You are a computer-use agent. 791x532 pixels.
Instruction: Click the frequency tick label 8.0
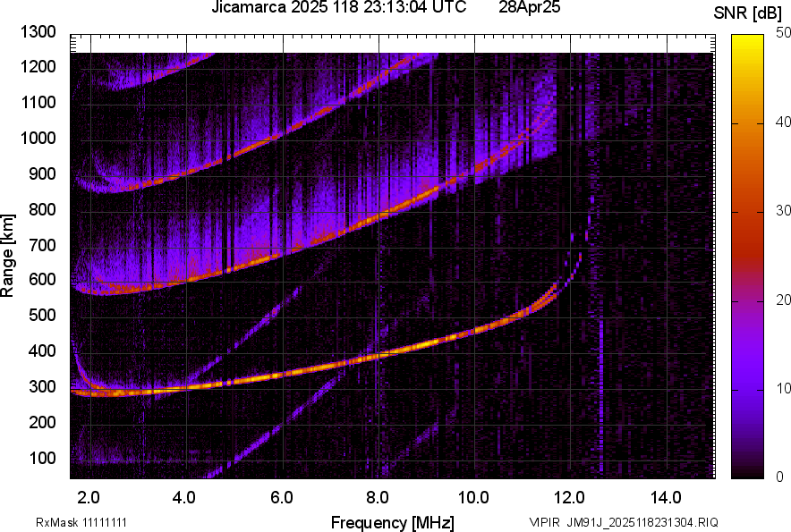(x=378, y=498)
